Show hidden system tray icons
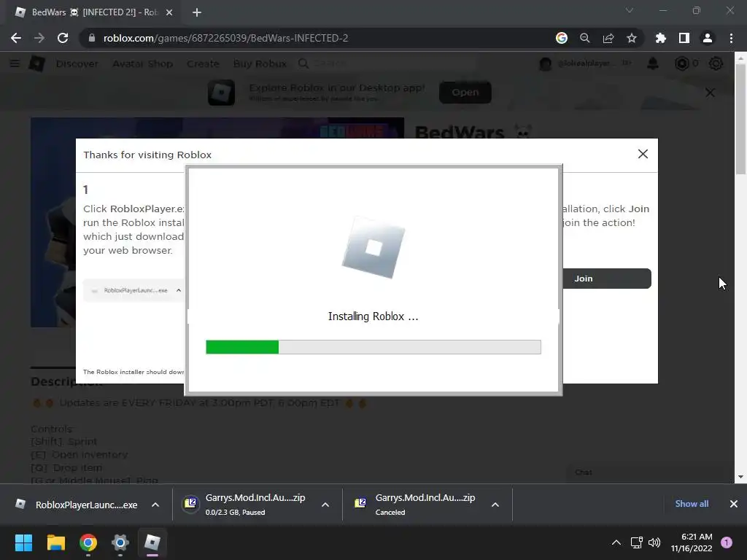The width and height of the screenshot is (747, 560). click(616, 542)
